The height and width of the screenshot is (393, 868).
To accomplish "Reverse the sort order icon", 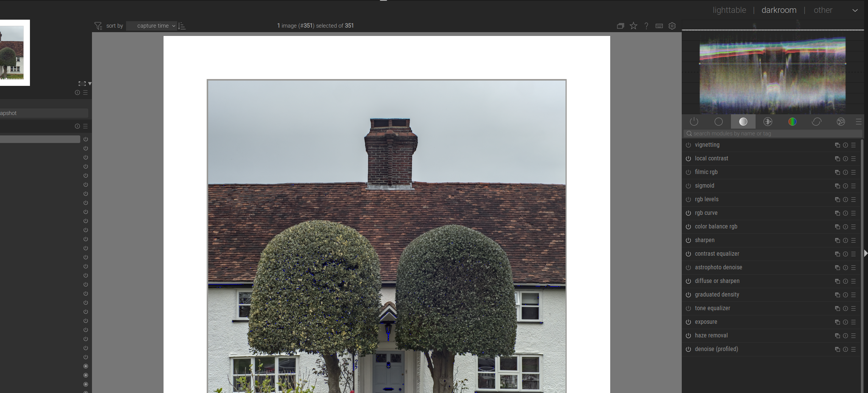I will click(x=182, y=26).
